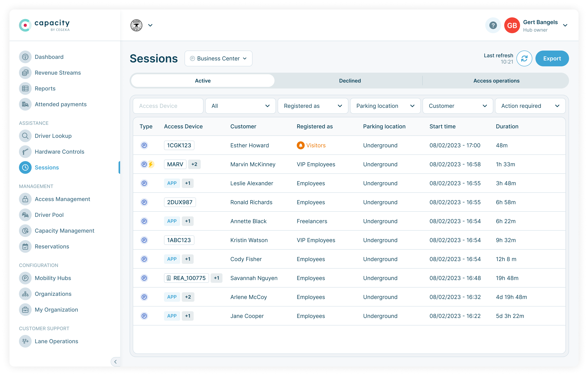
Task: Click the Dashboard sidebar icon
Action: coord(25,57)
